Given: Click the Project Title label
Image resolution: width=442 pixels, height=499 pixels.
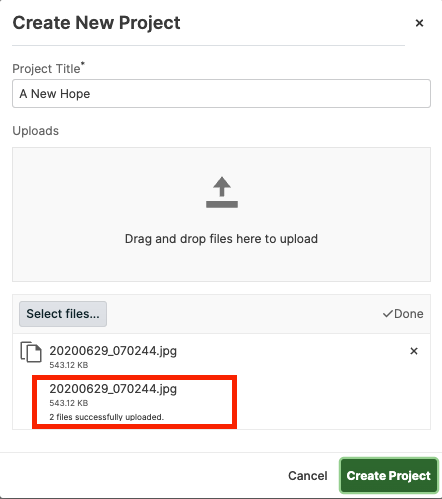Looking at the screenshot, I should point(48,68).
